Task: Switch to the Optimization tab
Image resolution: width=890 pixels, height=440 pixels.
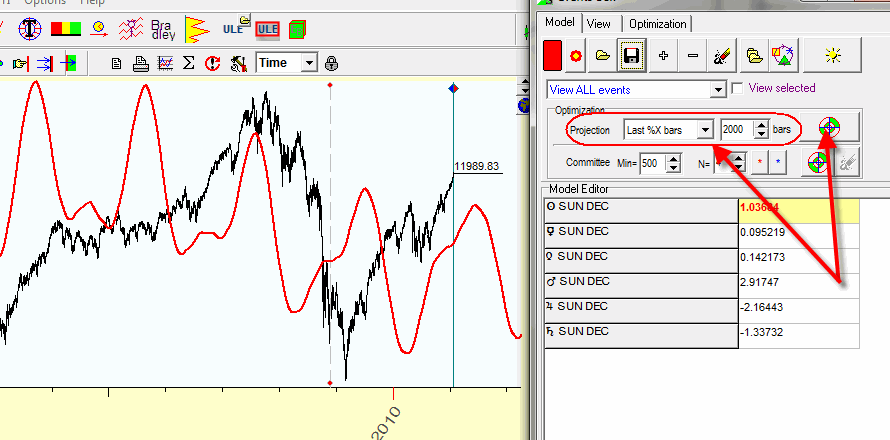Action: tap(658, 24)
